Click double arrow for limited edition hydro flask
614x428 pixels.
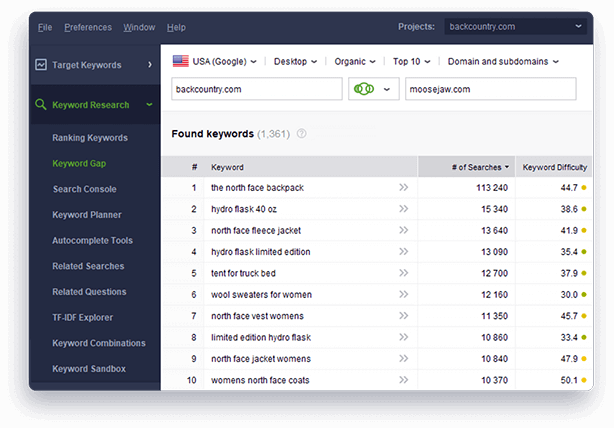[x=404, y=337]
